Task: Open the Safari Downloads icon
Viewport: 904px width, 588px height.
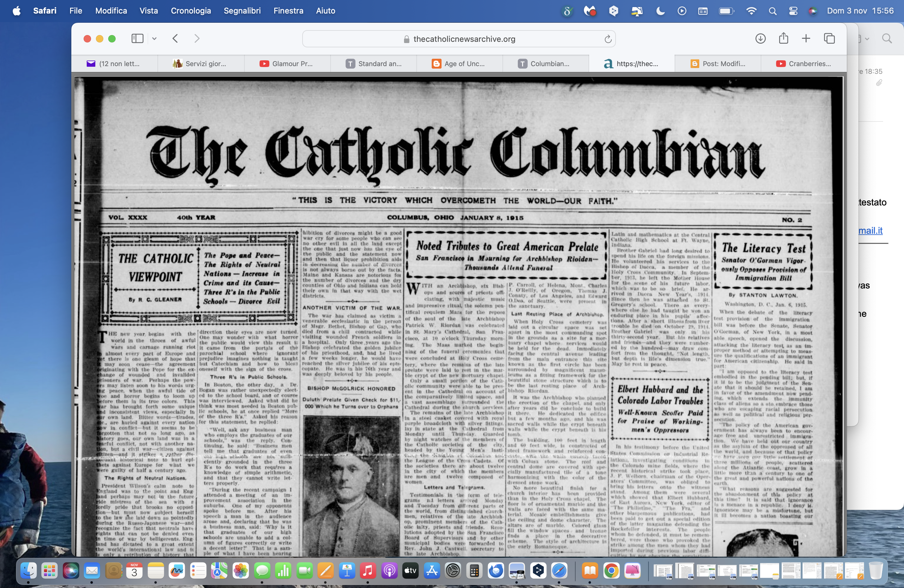Action: [x=760, y=39]
